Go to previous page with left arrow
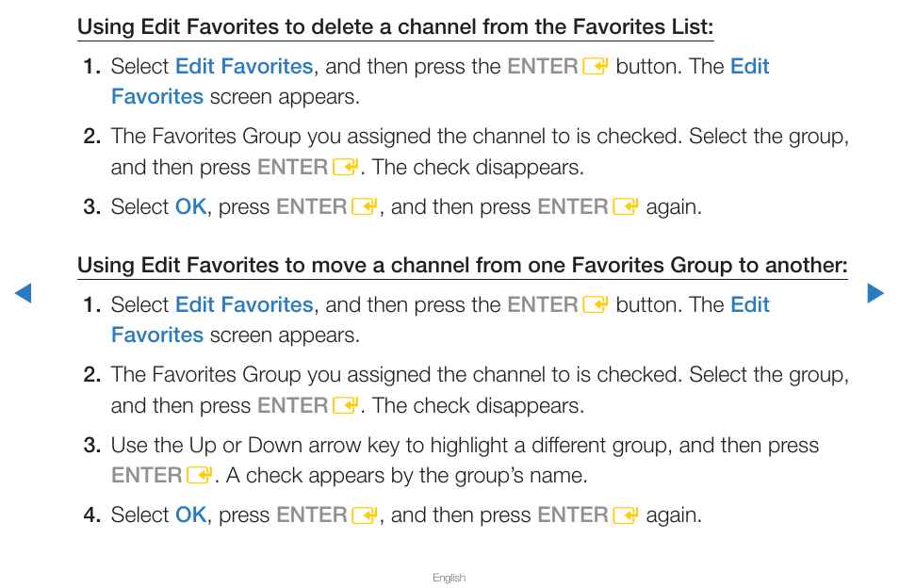 pyautogui.click(x=23, y=293)
